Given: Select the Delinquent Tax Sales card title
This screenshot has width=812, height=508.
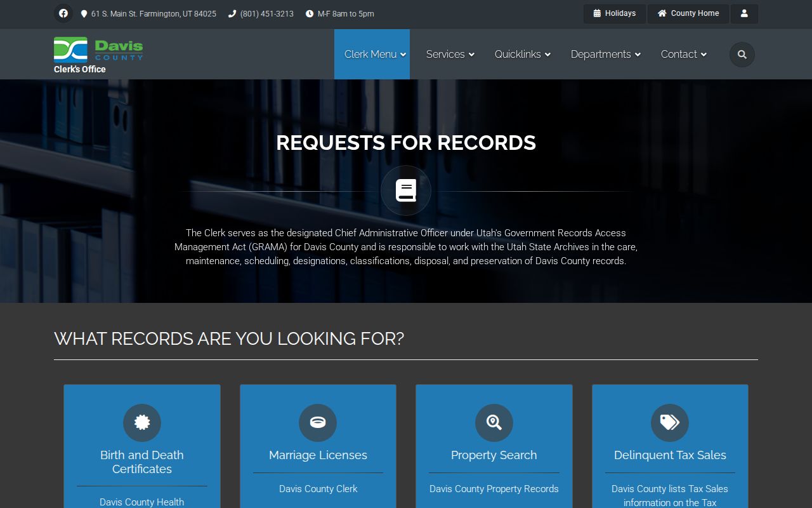Looking at the screenshot, I should pos(670,455).
